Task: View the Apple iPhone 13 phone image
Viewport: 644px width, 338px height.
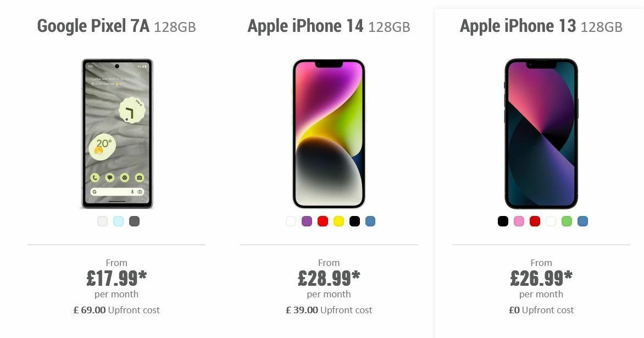Action: coord(540,132)
